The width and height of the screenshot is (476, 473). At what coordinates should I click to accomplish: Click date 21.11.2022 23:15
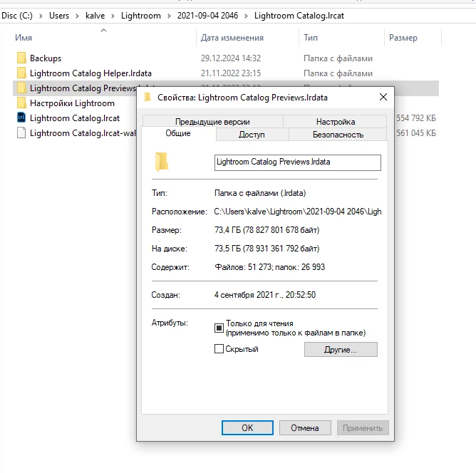point(231,73)
